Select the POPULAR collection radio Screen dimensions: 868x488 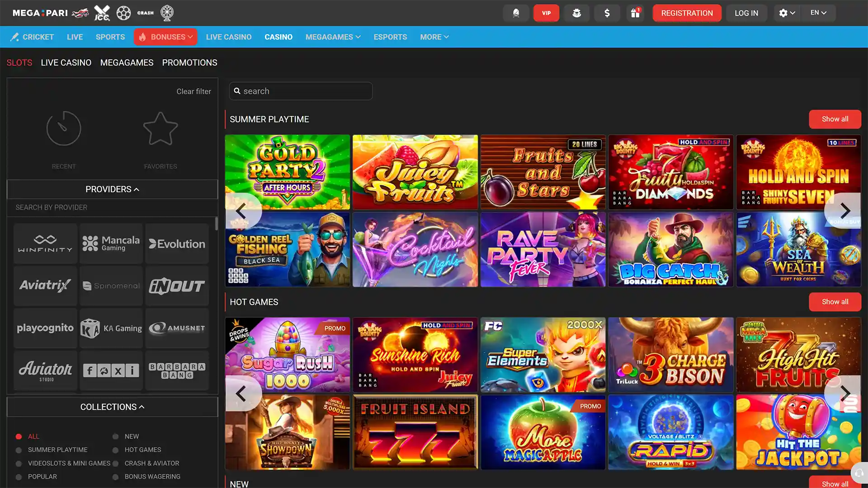pos(19,477)
